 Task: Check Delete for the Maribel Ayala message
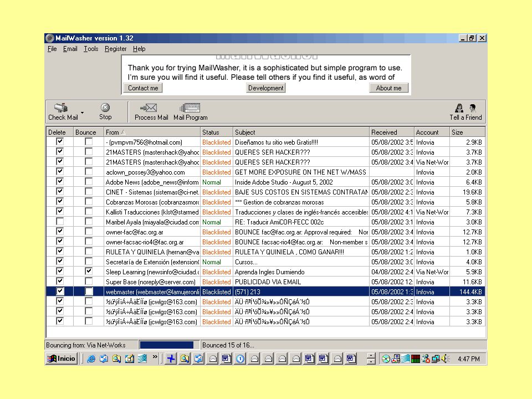point(60,222)
